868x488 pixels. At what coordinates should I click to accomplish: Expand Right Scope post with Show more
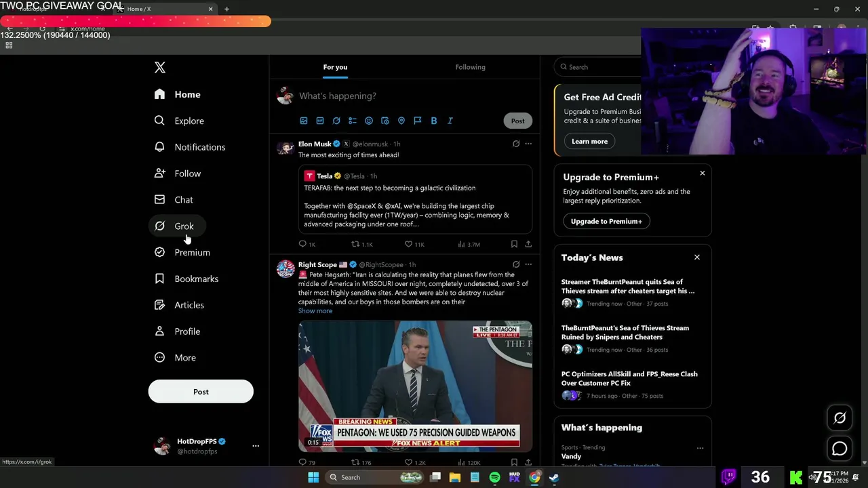(x=315, y=311)
